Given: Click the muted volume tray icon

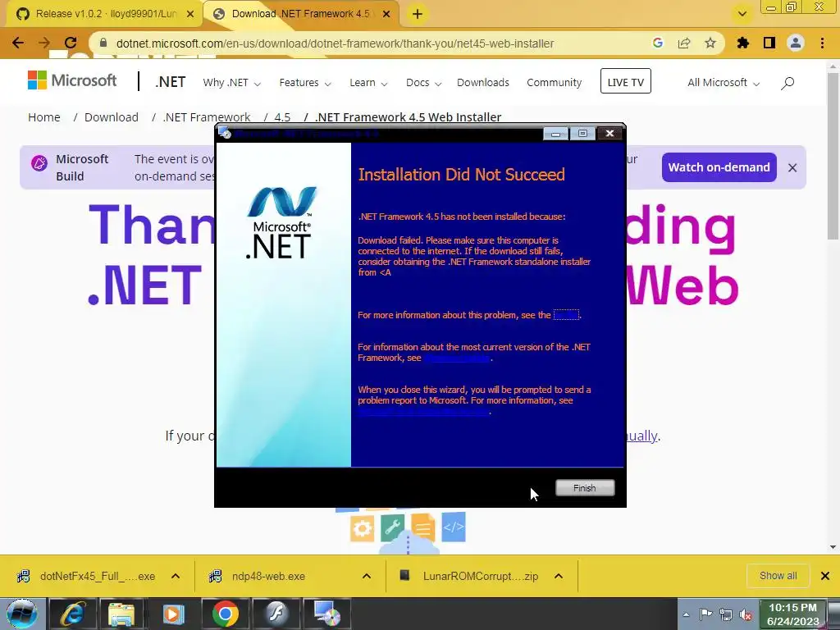Looking at the screenshot, I should [x=745, y=615].
